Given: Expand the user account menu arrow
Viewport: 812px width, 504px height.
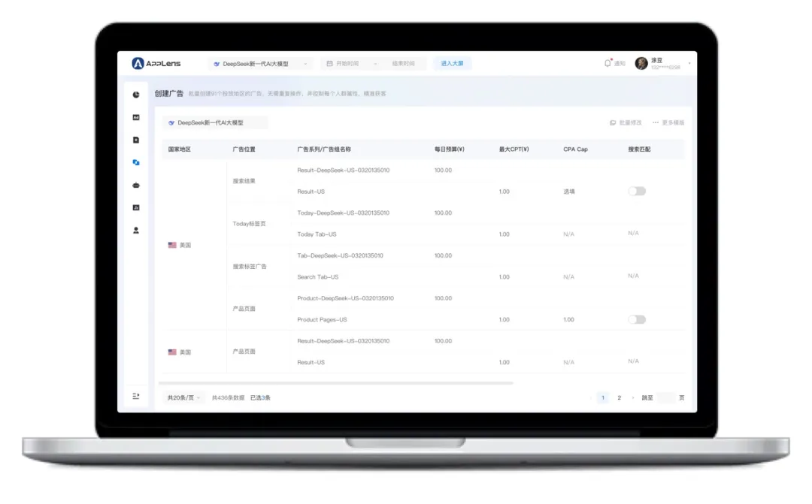Looking at the screenshot, I should (689, 64).
